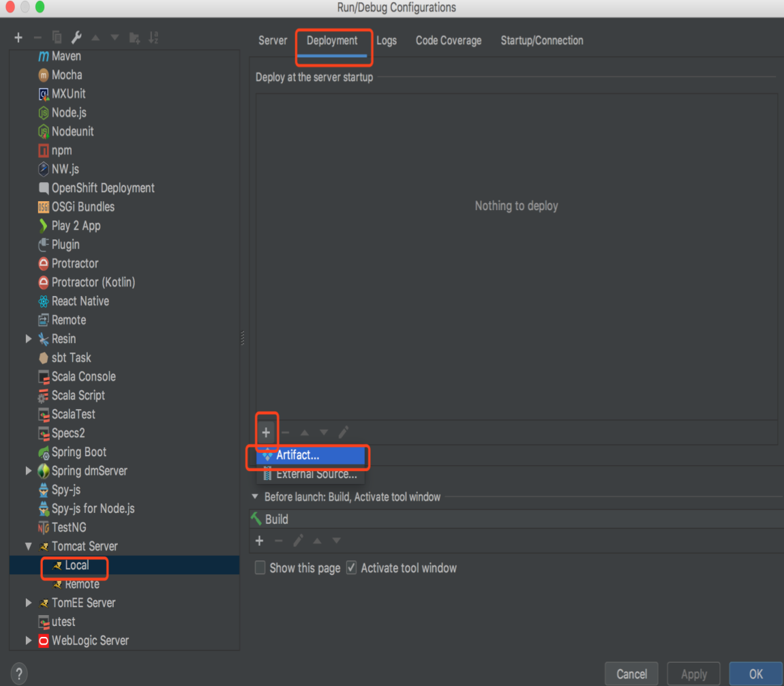
Task: Choose External Source... from the popup menu
Action: 310,474
